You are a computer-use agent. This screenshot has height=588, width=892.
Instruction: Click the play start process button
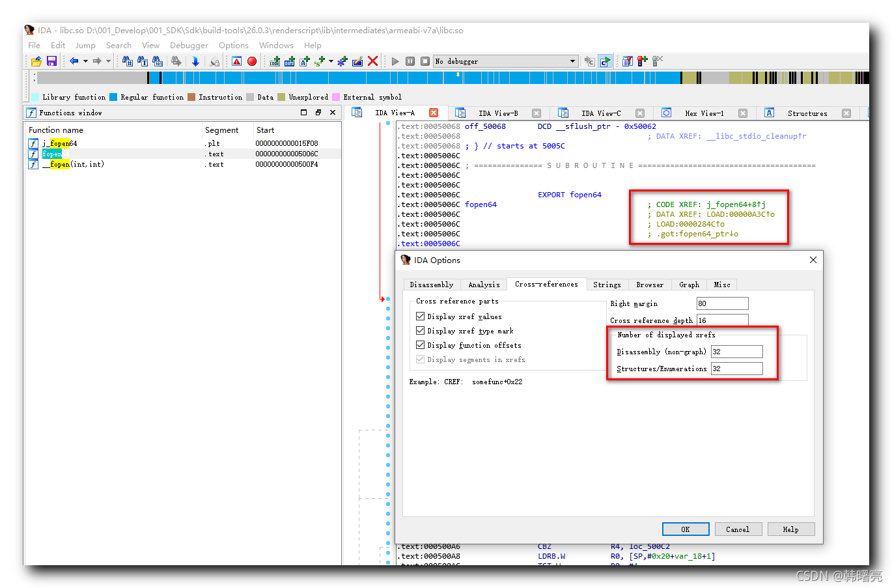point(395,61)
